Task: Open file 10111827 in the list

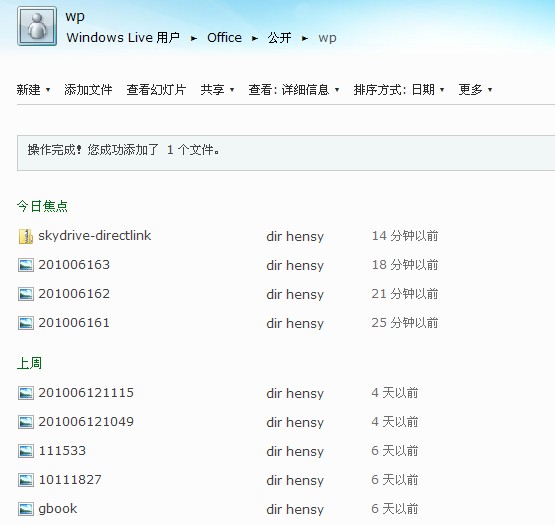Action: click(x=70, y=480)
